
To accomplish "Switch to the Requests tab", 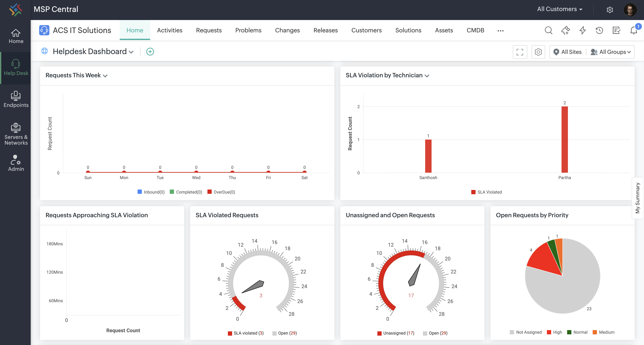I will pyautogui.click(x=208, y=30).
